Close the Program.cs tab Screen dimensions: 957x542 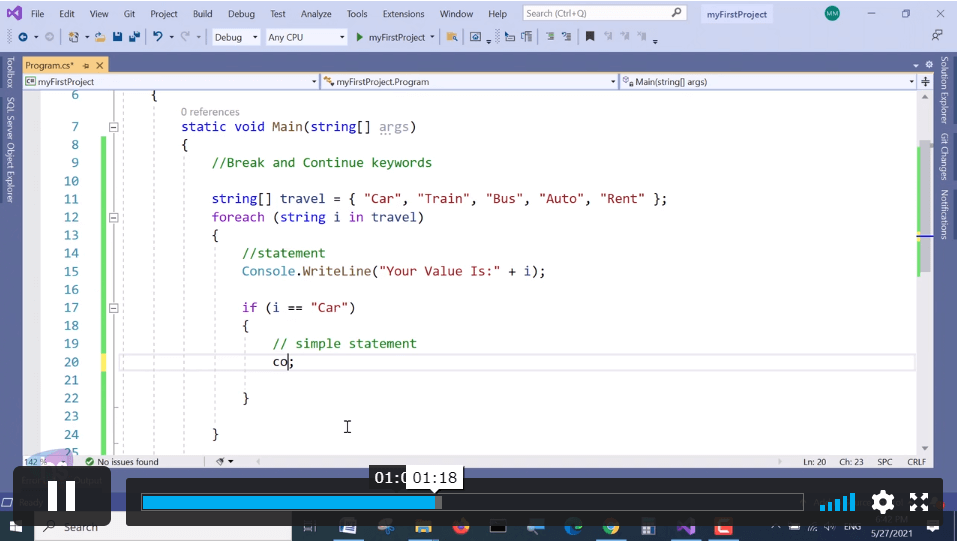point(100,65)
